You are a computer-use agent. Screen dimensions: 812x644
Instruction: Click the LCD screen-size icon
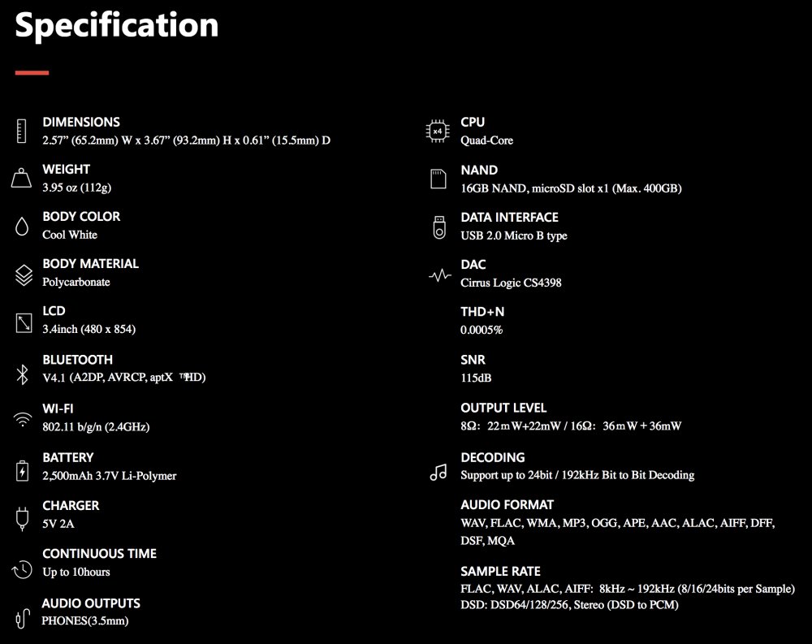pos(24,322)
